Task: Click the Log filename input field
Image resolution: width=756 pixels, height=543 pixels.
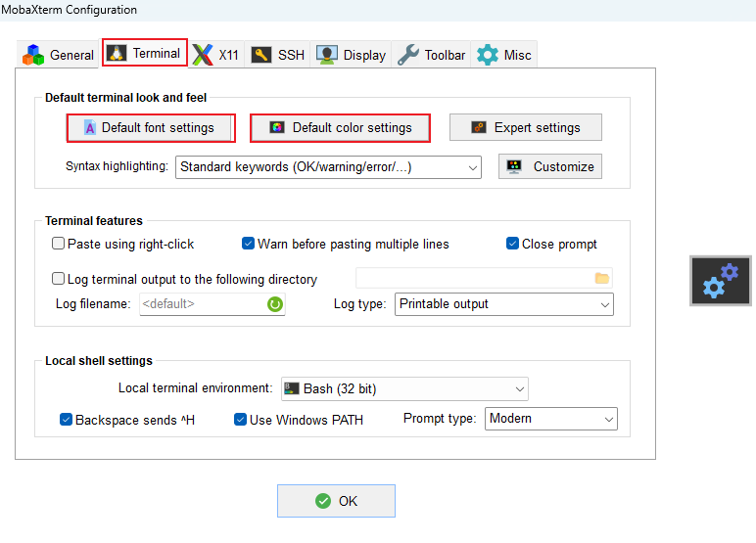Action: [213, 304]
